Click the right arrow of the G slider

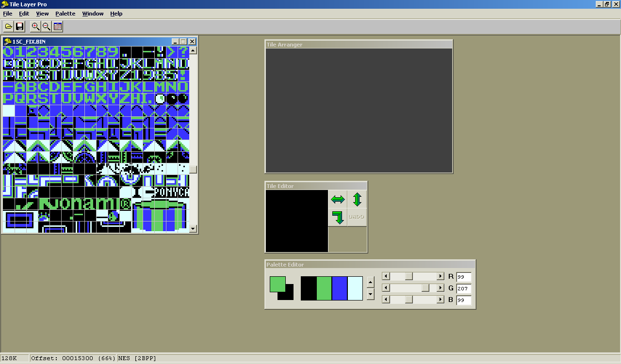point(440,287)
